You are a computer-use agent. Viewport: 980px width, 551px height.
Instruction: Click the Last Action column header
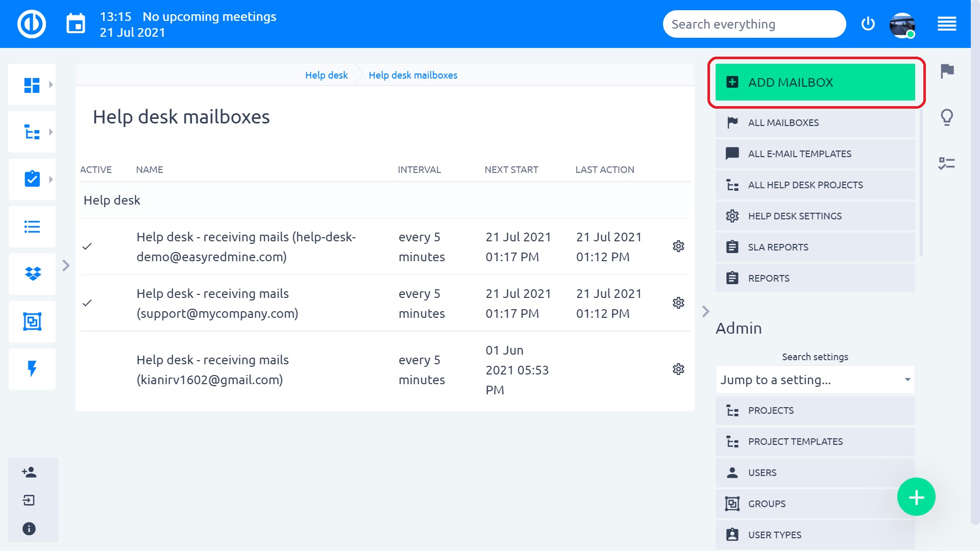[x=605, y=169]
